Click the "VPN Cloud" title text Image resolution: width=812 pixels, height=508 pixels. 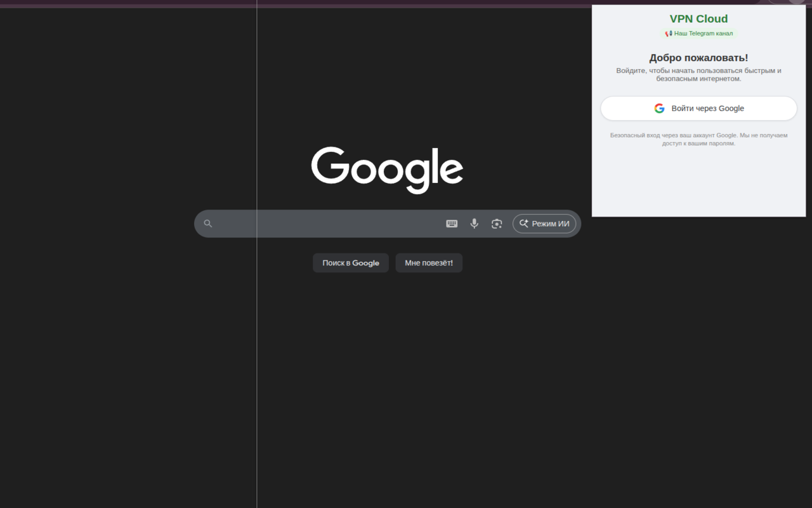(698, 19)
